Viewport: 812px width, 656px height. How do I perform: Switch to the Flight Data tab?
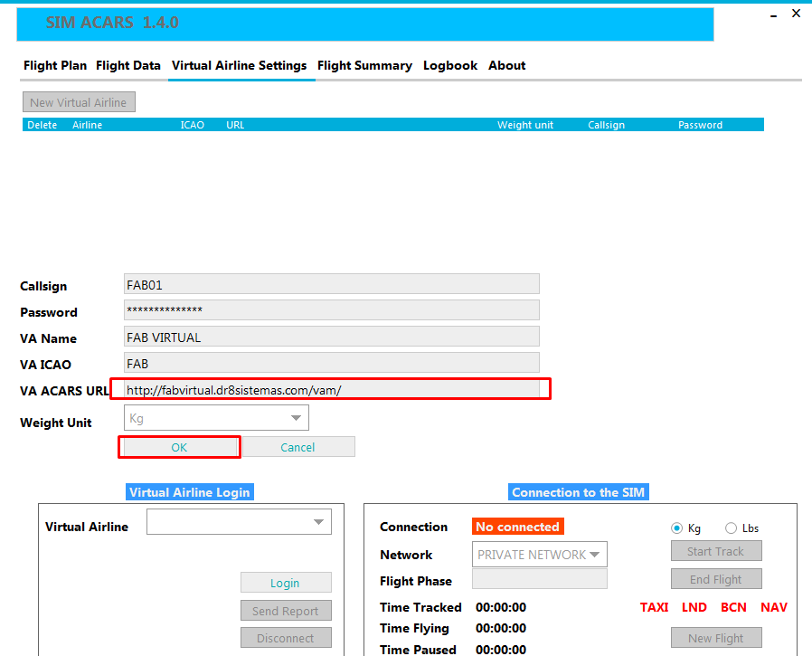coord(128,65)
